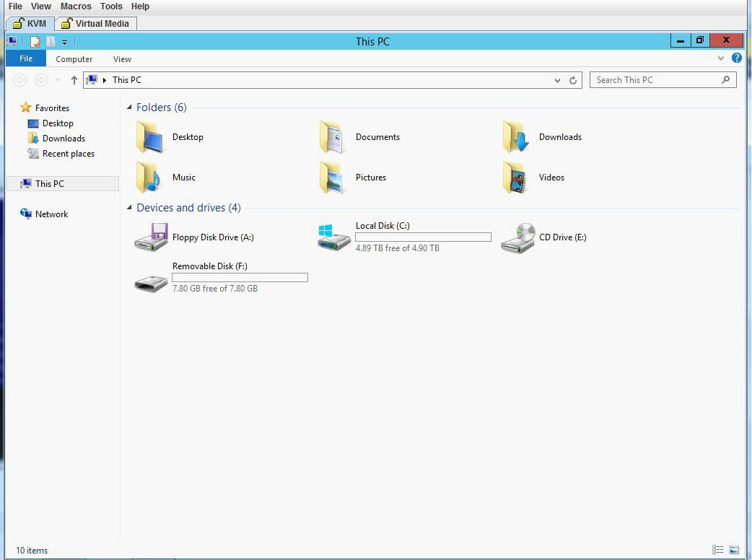This screenshot has height=560, width=752.
Task: Click the Forward navigation arrow
Action: tap(41, 80)
